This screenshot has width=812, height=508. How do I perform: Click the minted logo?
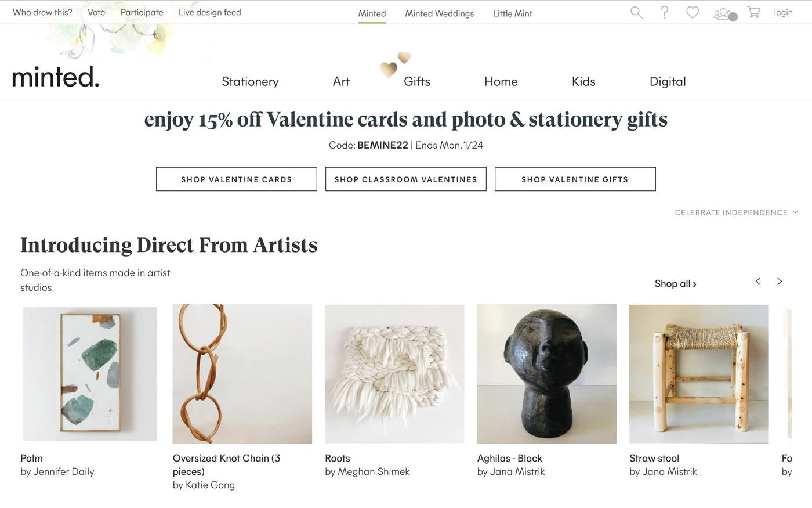[x=56, y=77]
